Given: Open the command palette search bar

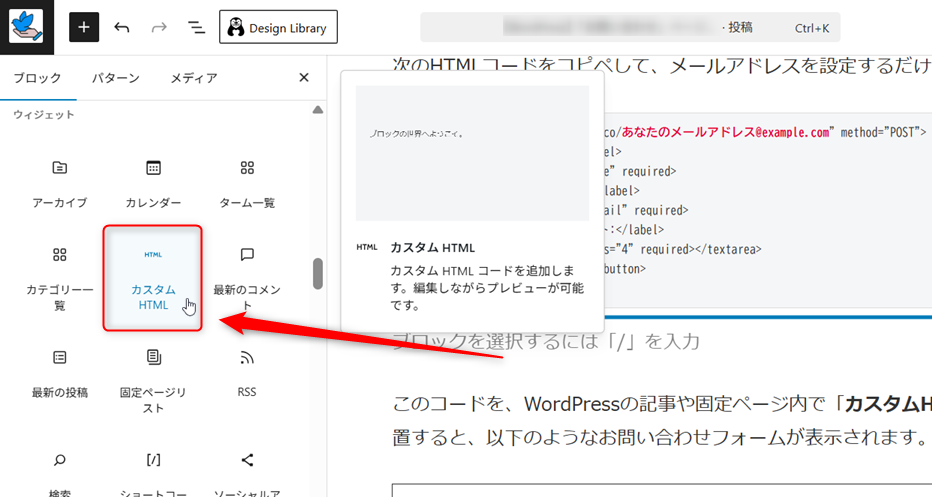Looking at the screenshot, I should coord(630,27).
